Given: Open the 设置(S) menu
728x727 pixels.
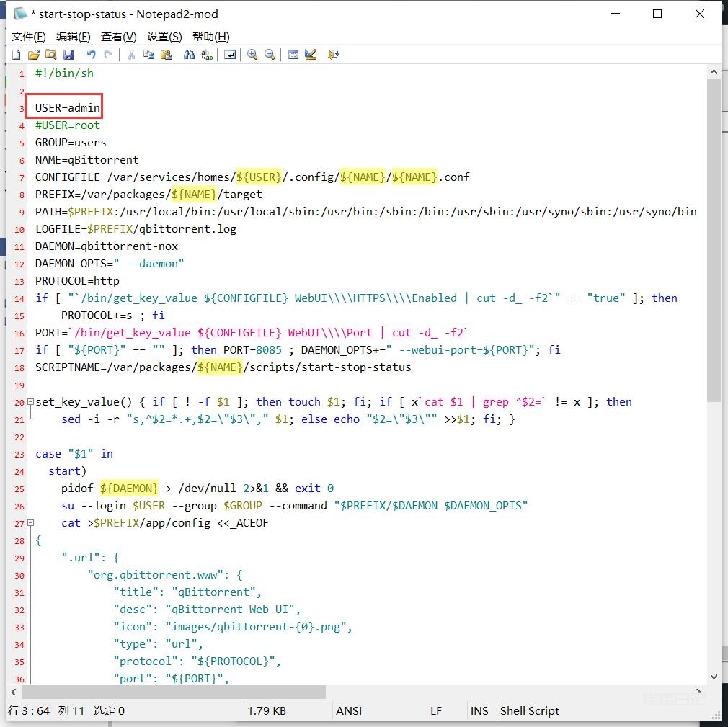Looking at the screenshot, I should click(x=164, y=37).
